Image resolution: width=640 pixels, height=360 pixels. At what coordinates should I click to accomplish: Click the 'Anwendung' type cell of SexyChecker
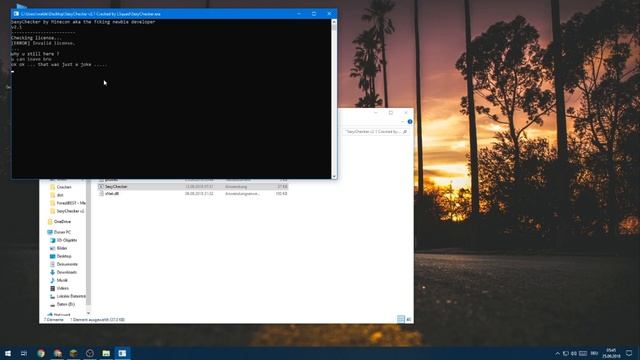(236, 187)
